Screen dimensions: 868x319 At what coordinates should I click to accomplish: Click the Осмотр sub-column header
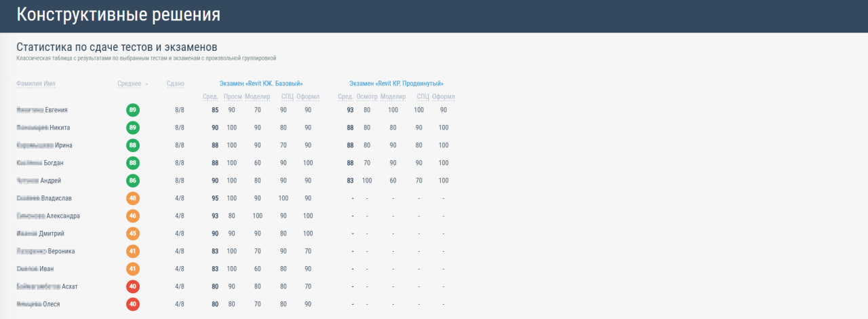pos(367,97)
